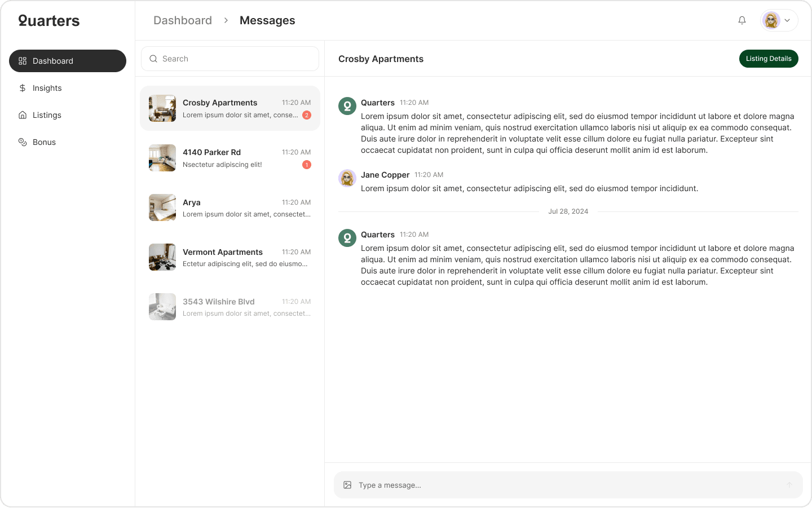Click the Quarters logo
This screenshot has height=508, width=812.
coord(48,20)
